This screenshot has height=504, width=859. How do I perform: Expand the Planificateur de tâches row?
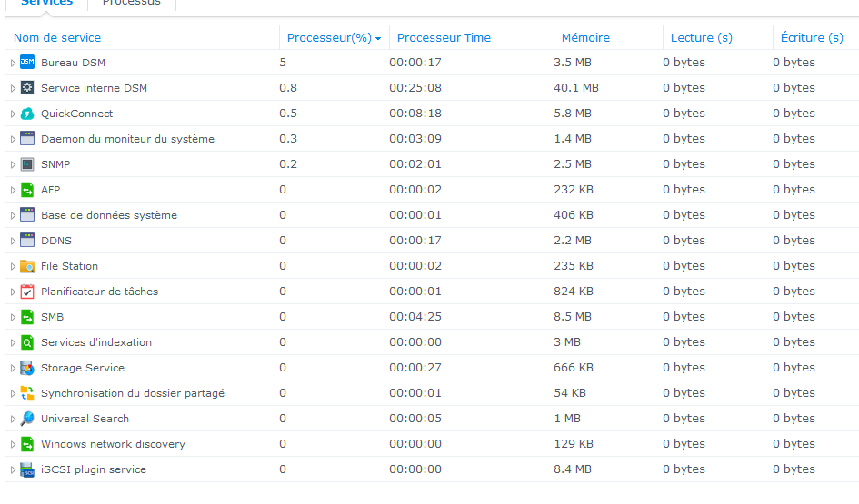coord(13,292)
